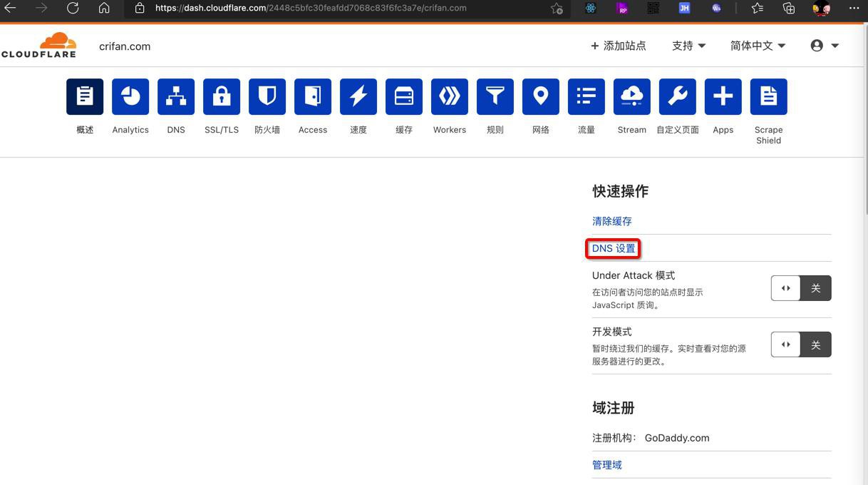Open the React DevTools extension icon
868x485 pixels.
[x=591, y=8]
